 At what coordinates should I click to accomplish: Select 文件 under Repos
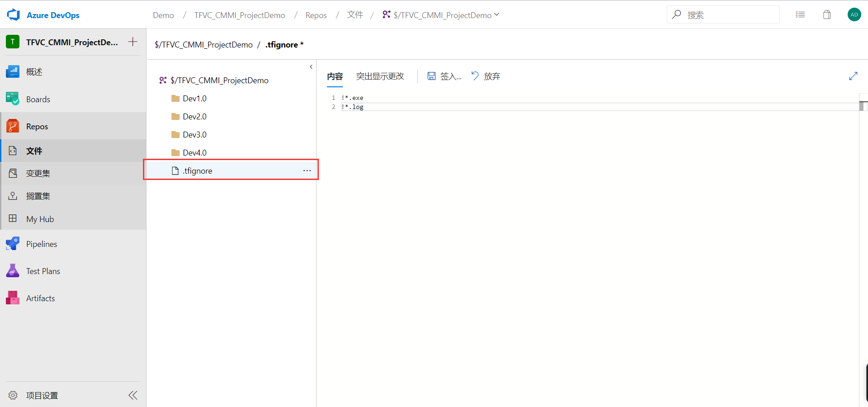pos(73,151)
